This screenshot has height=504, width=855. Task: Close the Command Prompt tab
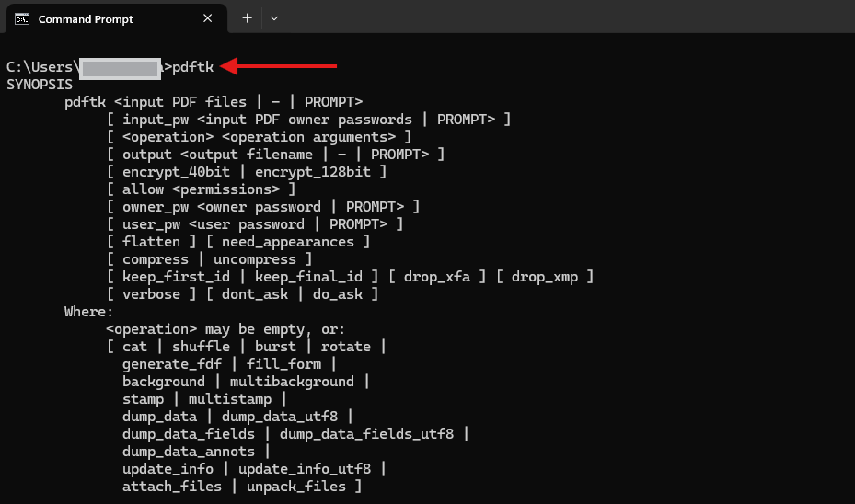tap(207, 18)
